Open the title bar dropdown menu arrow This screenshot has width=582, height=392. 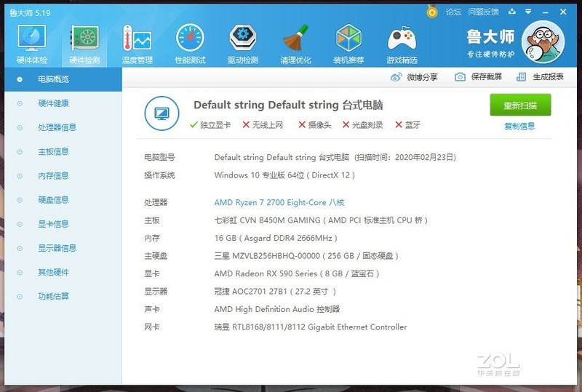click(x=528, y=12)
